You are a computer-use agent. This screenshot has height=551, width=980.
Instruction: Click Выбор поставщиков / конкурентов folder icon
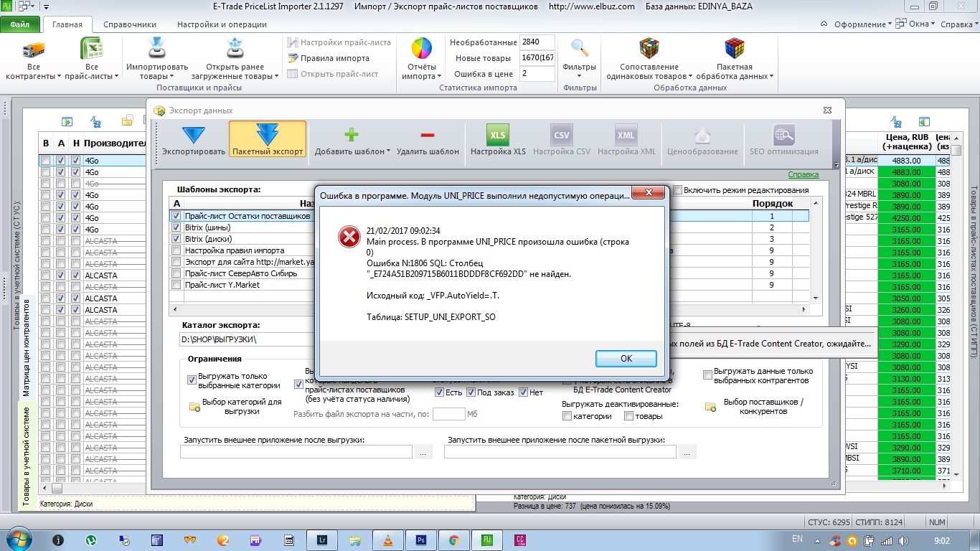coord(711,407)
